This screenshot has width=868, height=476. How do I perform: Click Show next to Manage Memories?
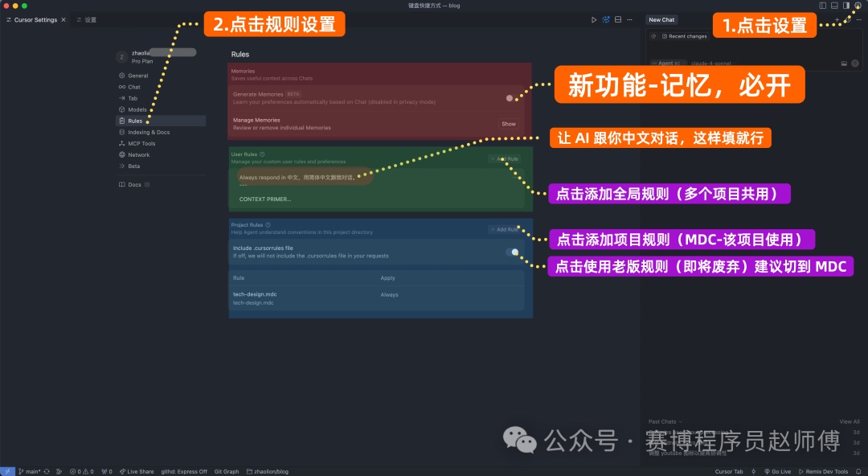click(x=509, y=124)
